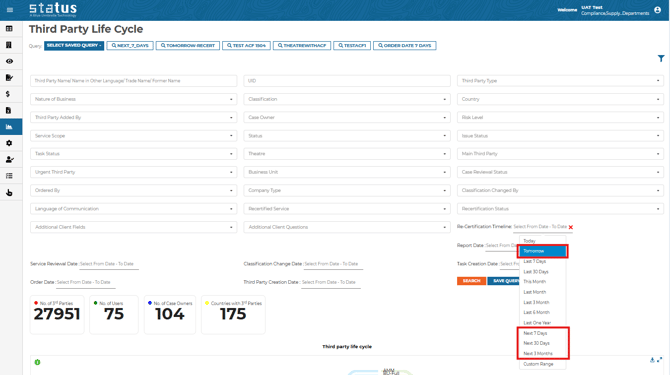Open the Theatre dropdown
The width and height of the screenshot is (670, 375).
pos(347,154)
